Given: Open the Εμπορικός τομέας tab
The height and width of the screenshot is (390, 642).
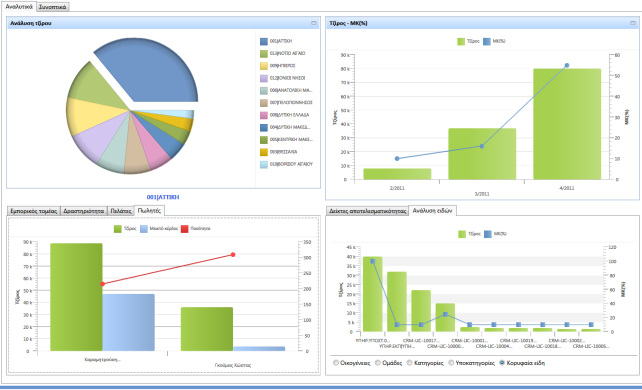Looking at the screenshot, I should point(34,211).
